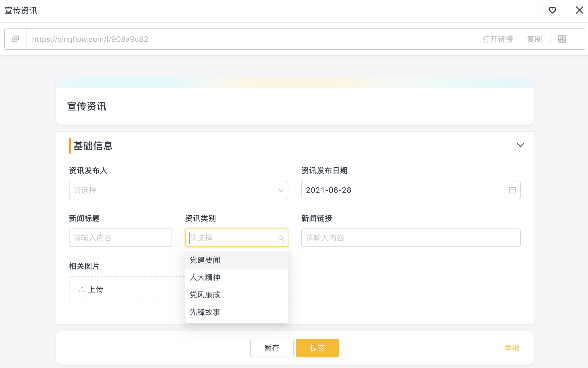This screenshot has height=368, width=588.
Task: Focus the 新闻标题 input field
Action: (x=120, y=238)
